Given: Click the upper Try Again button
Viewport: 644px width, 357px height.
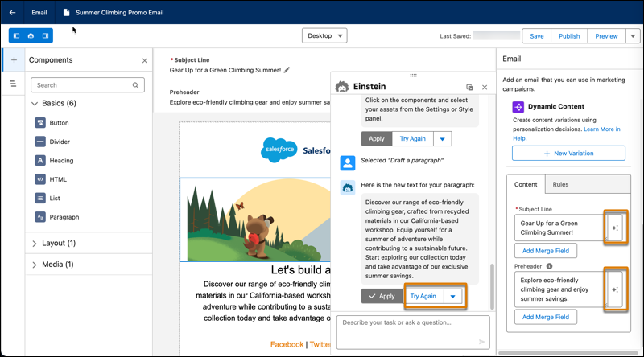Looking at the screenshot, I should coord(412,138).
